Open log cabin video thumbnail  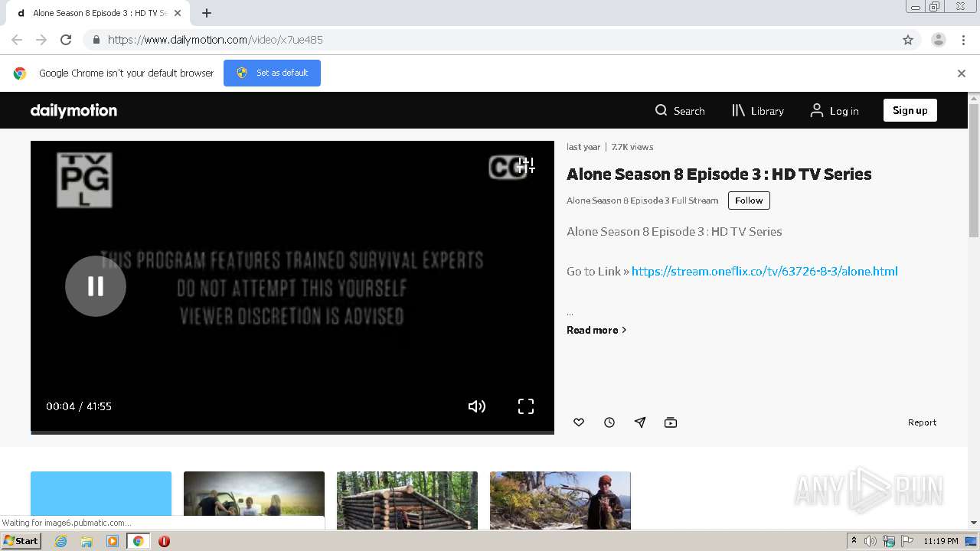click(x=407, y=500)
